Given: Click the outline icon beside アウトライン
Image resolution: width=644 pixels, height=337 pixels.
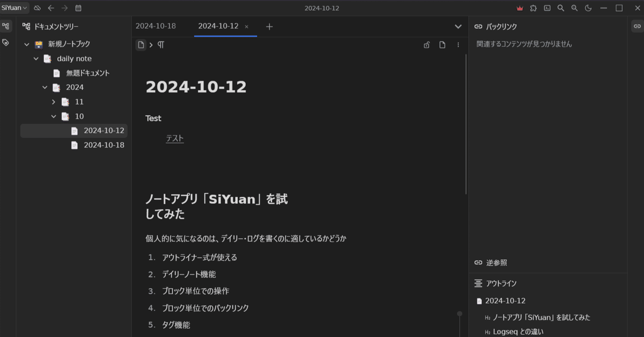Looking at the screenshot, I should click(478, 283).
